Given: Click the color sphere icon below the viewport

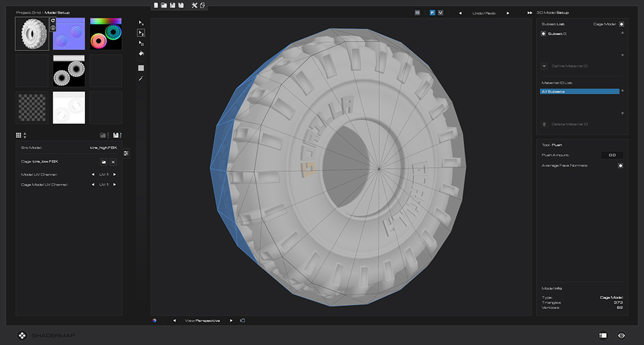Looking at the screenshot, I should [x=155, y=320].
